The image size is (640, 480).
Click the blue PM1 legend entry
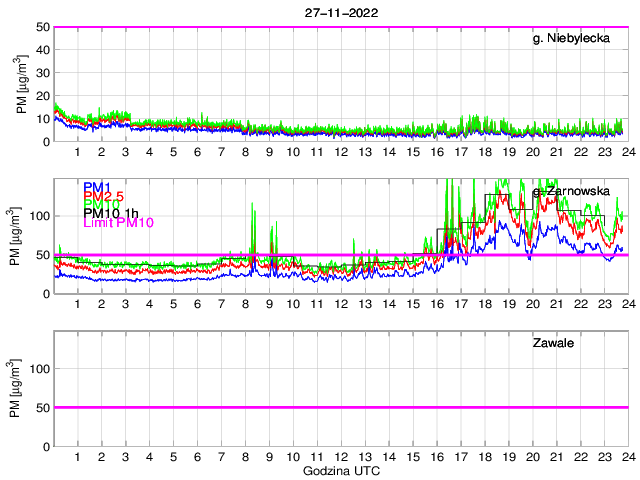(x=98, y=187)
